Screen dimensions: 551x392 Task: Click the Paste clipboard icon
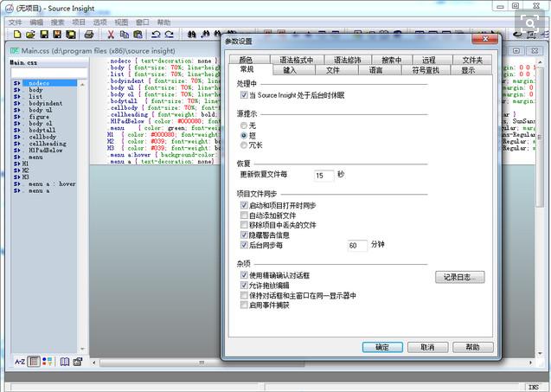[138, 35]
